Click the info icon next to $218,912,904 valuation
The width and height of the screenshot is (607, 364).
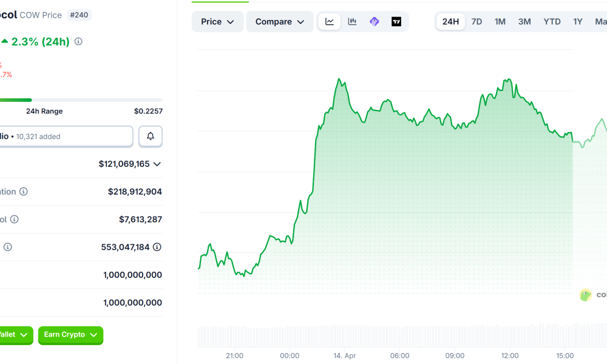pos(22,191)
